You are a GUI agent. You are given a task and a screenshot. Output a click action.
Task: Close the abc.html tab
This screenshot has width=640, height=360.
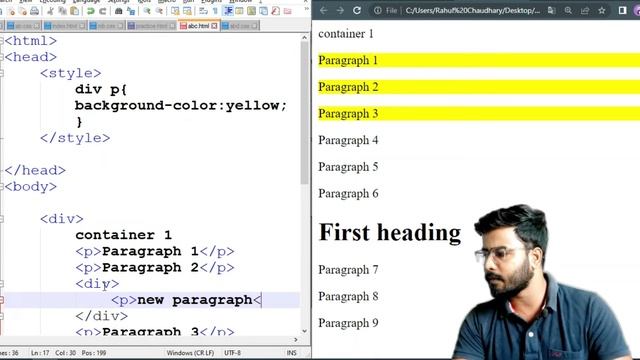[x=214, y=26]
